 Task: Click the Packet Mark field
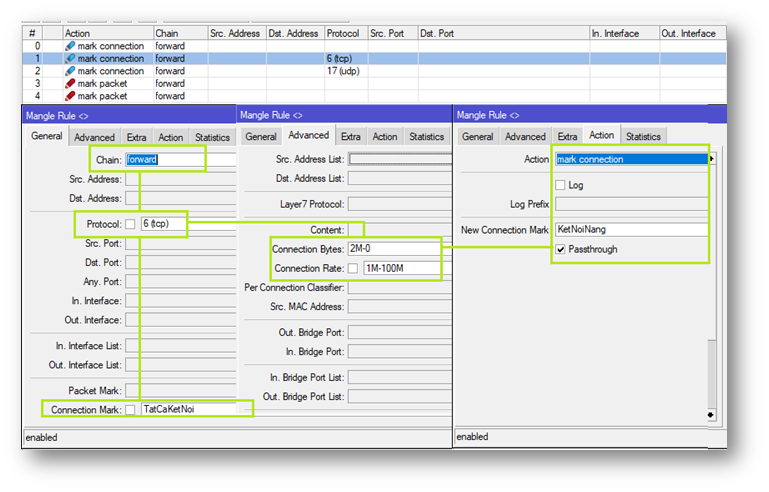click(180, 390)
